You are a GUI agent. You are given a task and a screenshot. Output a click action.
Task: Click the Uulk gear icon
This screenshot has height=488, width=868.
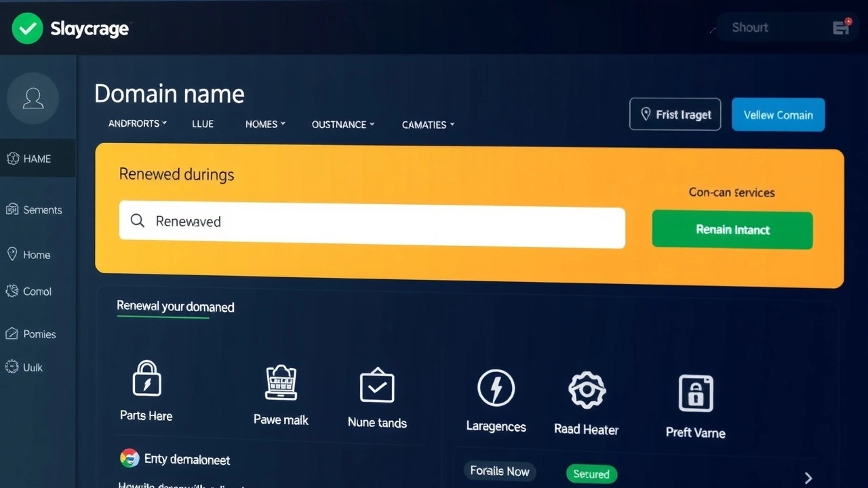click(x=12, y=367)
